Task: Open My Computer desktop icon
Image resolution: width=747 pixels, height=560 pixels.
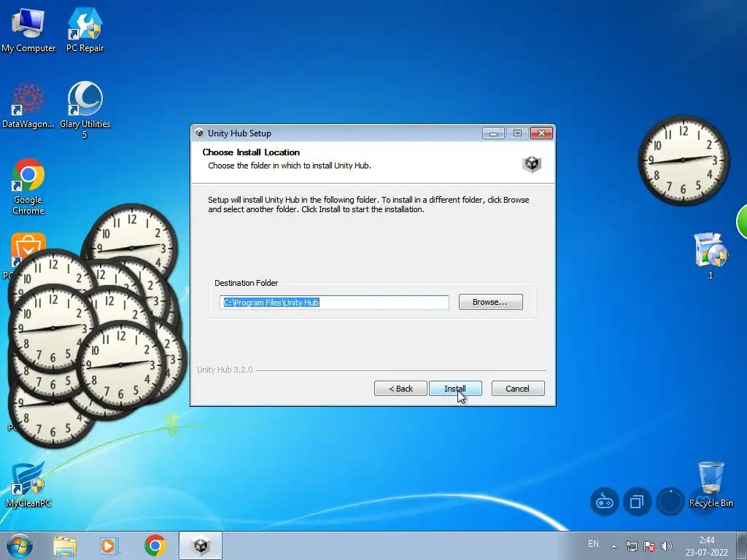Action: (28, 31)
